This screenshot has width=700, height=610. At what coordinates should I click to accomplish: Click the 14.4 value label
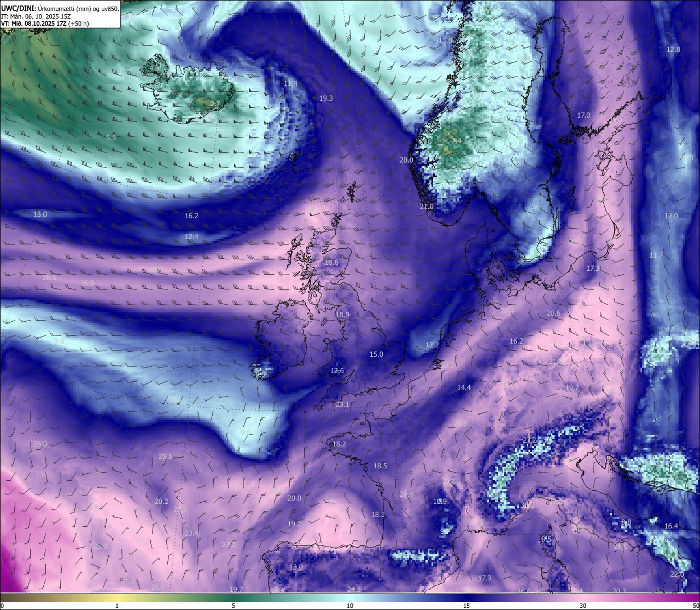pyautogui.click(x=464, y=387)
